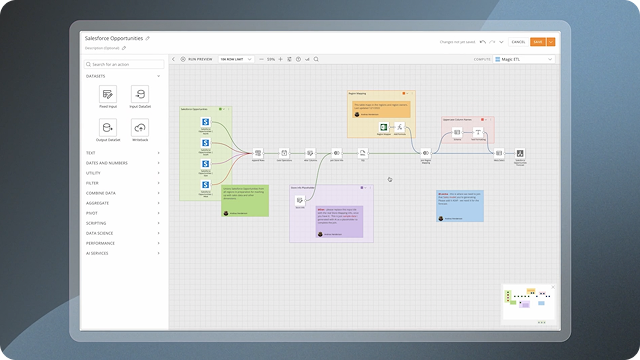Viewport: 640px width, 360px height.
Task: Collapse the actions sidebar with back chevron
Action: click(x=173, y=59)
